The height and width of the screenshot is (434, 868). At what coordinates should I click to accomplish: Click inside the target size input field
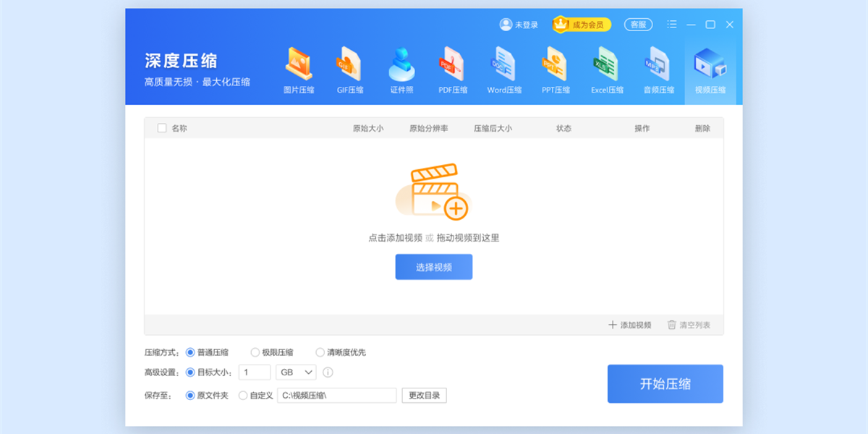pyautogui.click(x=255, y=372)
